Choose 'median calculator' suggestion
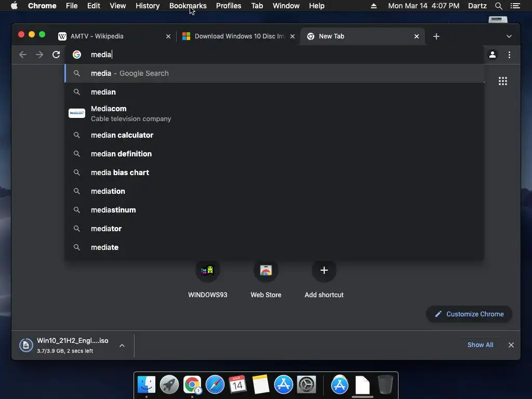 click(x=274, y=135)
